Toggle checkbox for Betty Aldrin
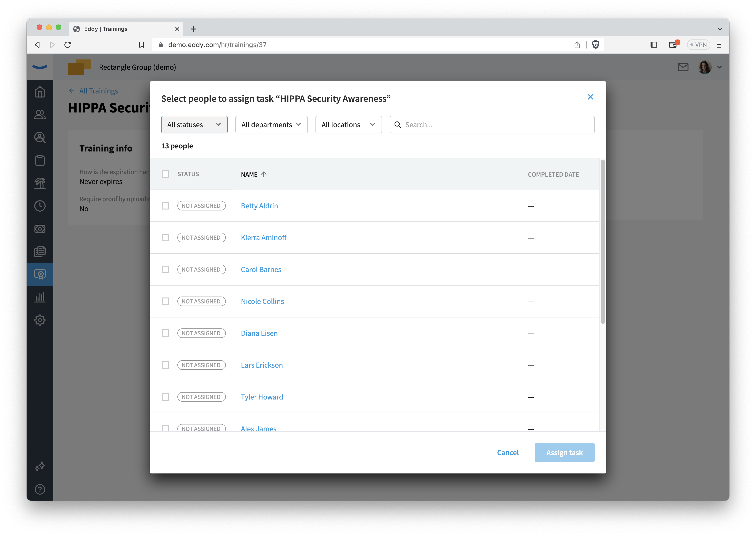The image size is (756, 536). [x=165, y=205]
